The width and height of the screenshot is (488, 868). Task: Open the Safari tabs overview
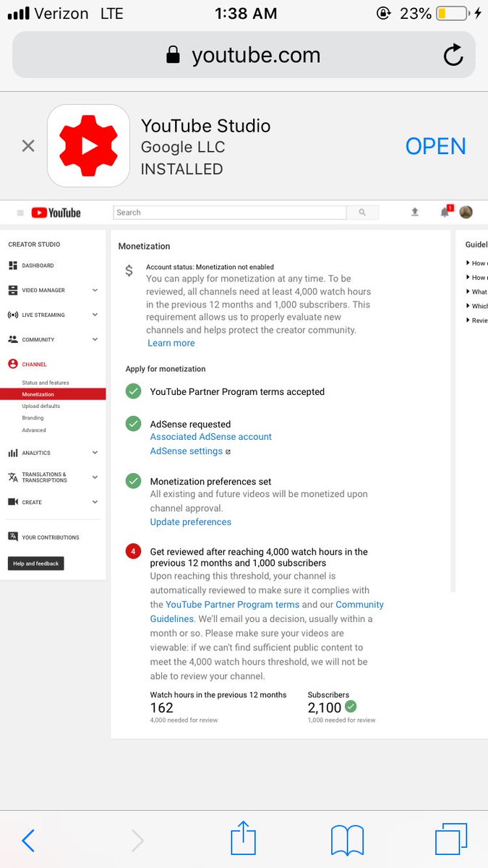pyautogui.click(x=451, y=841)
